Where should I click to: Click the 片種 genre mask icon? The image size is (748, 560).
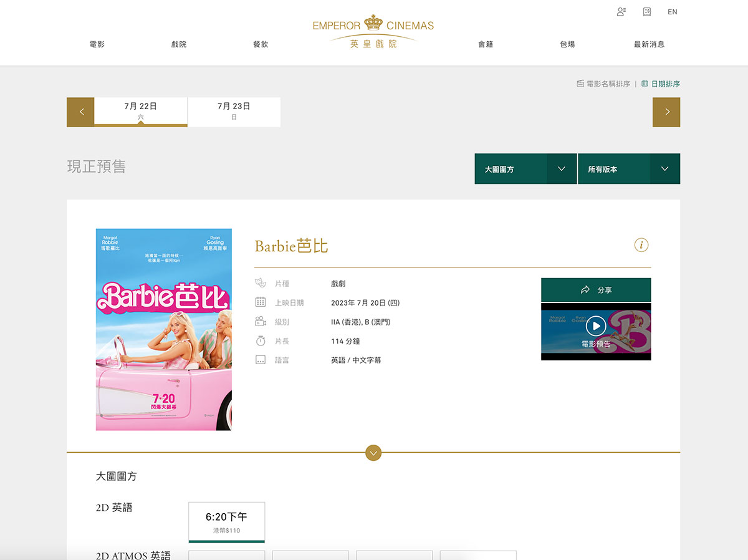261,283
